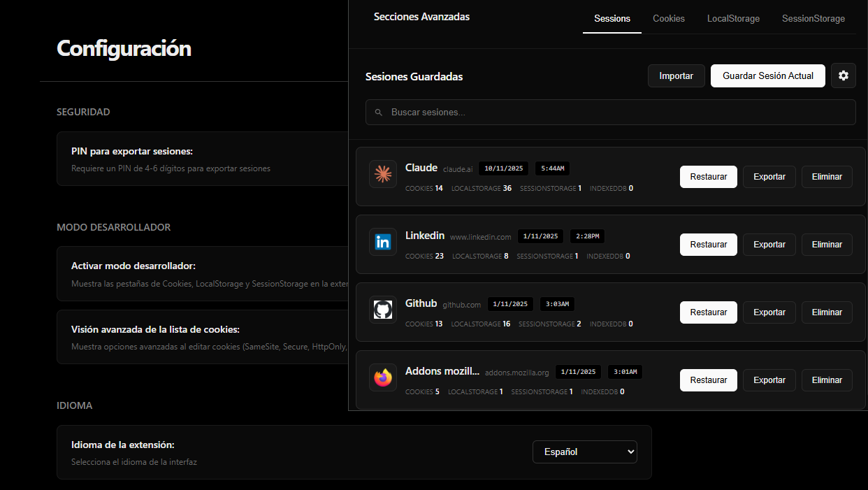
Task: Open the settings gear icon
Action: [844, 75]
